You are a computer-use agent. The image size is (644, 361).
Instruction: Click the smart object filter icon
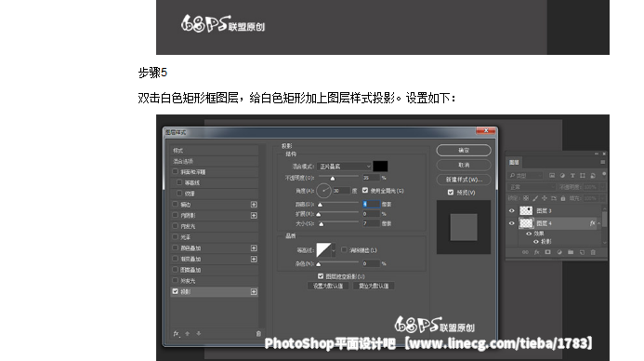[593, 176]
